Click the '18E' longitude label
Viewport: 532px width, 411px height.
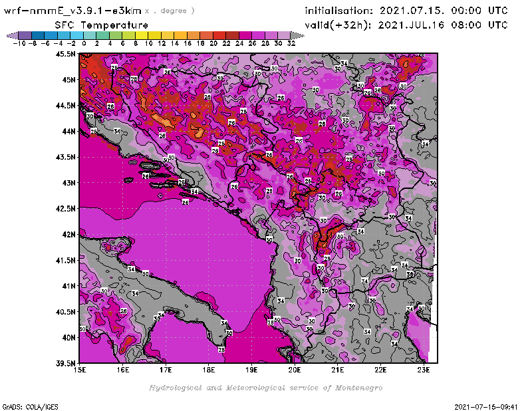click(x=209, y=370)
